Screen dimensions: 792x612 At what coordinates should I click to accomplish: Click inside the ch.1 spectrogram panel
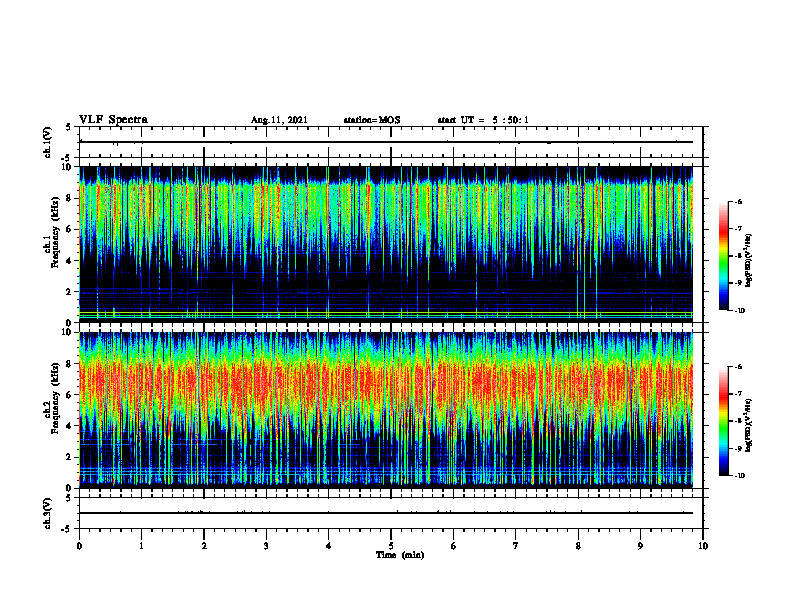386,244
